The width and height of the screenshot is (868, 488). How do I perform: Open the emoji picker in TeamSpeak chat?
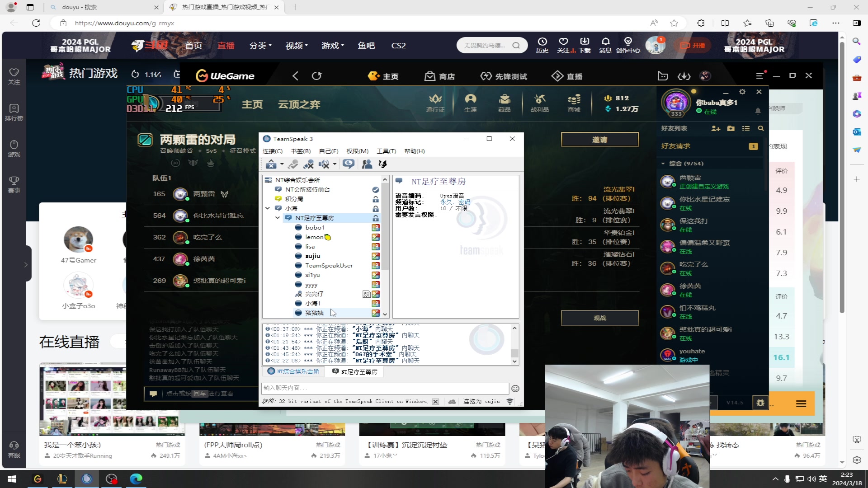click(x=515, y=389)
